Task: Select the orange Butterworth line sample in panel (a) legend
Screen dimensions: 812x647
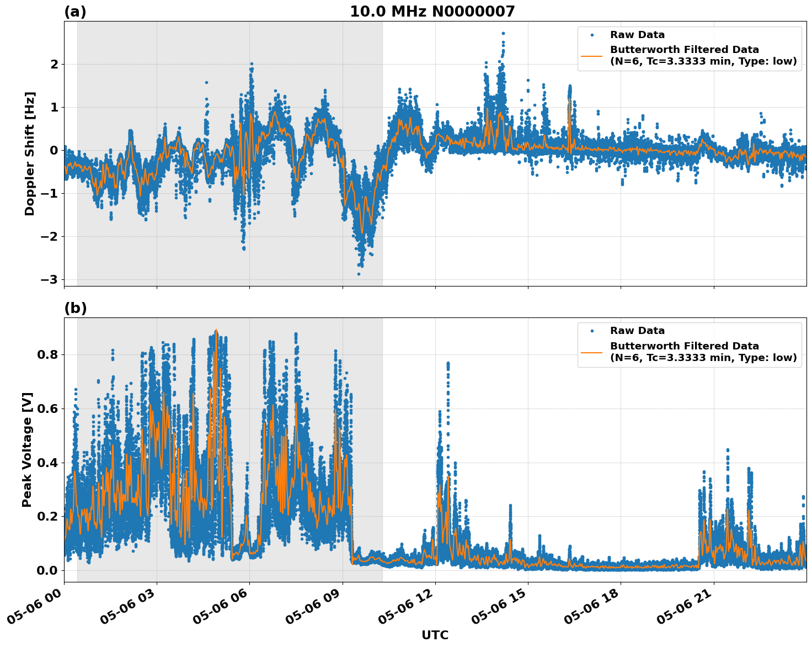Action: (x=593, y=56)
